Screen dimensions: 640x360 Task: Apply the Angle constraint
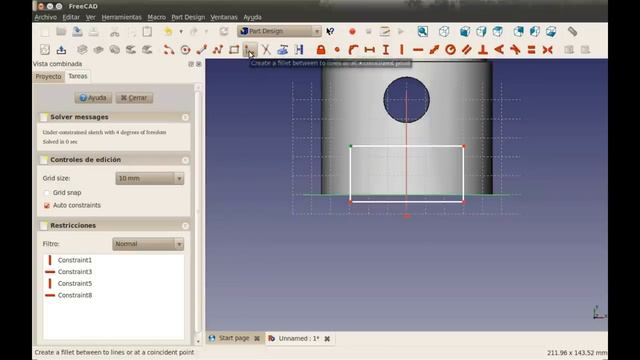tap(499, 50)
